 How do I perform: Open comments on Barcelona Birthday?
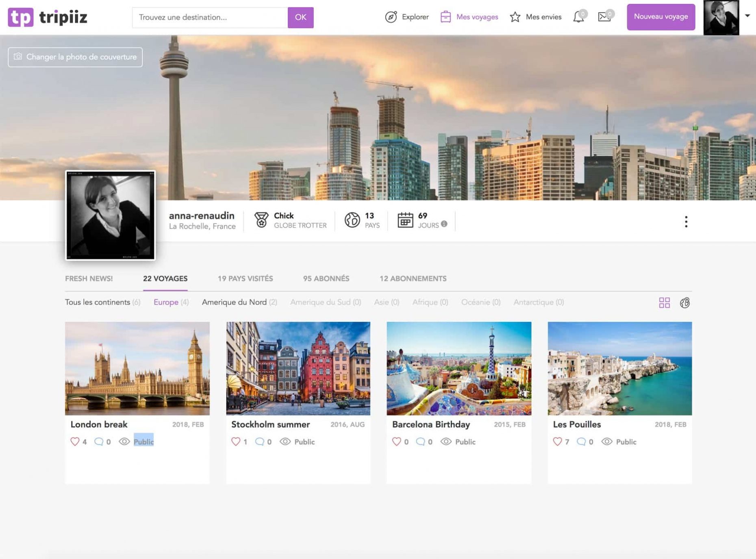(420, 442)
